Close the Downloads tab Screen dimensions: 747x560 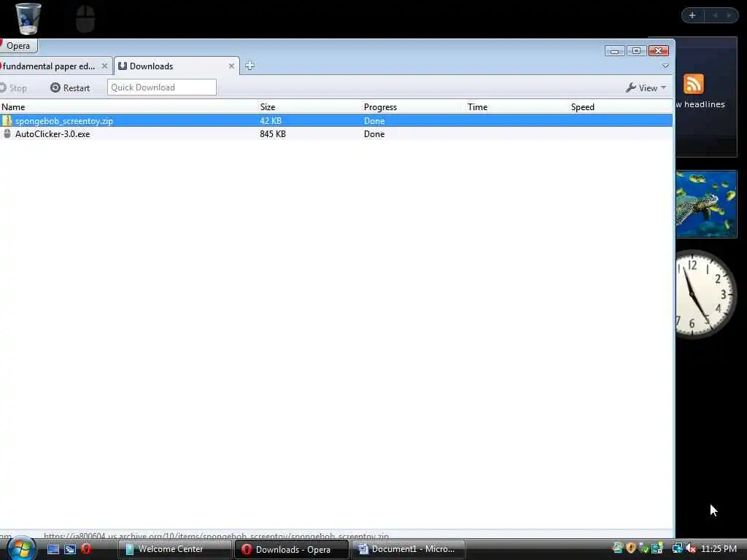coord(231,66)
